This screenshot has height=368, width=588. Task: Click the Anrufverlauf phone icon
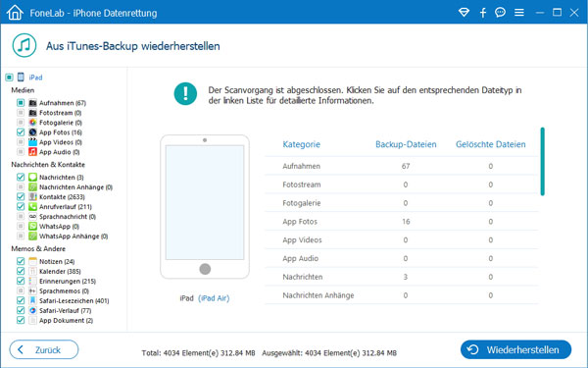32,206
